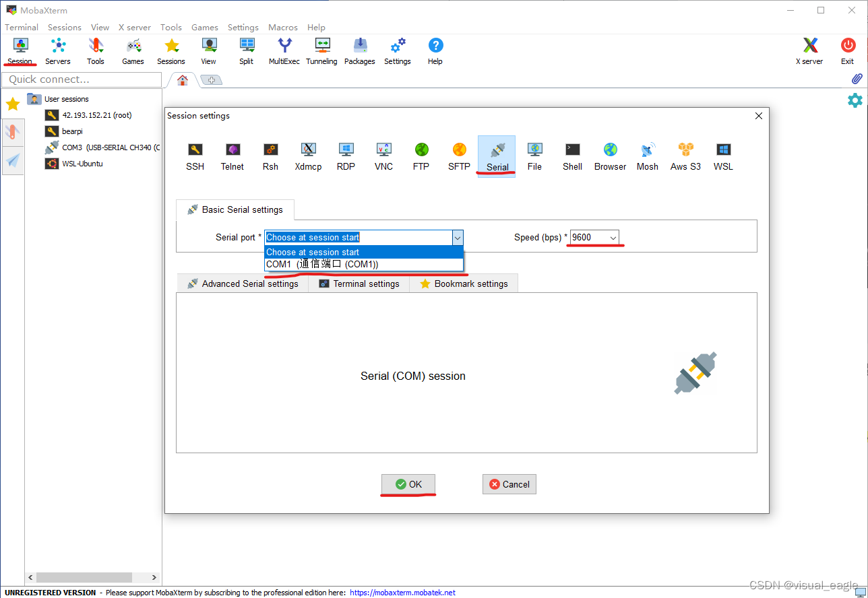
Task: Open the Tools toolbar icon
Action: pyautogui.click(x=96, y=52)
